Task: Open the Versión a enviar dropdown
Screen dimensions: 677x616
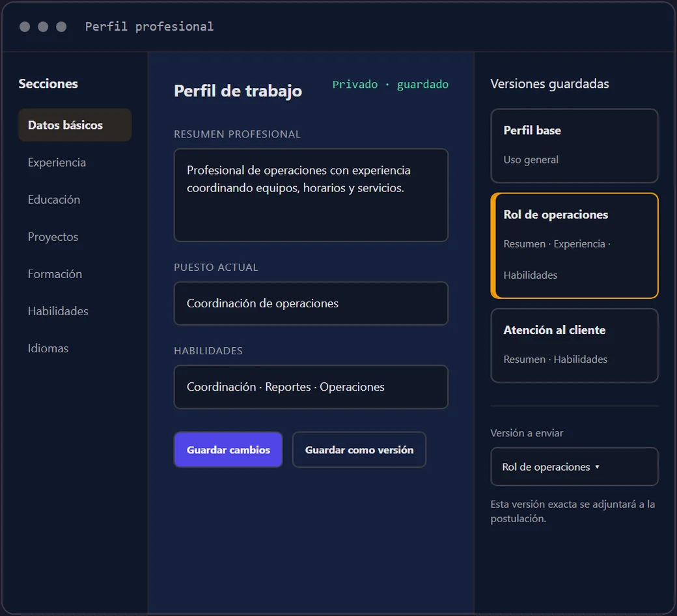Action: [x=574, y=466]
